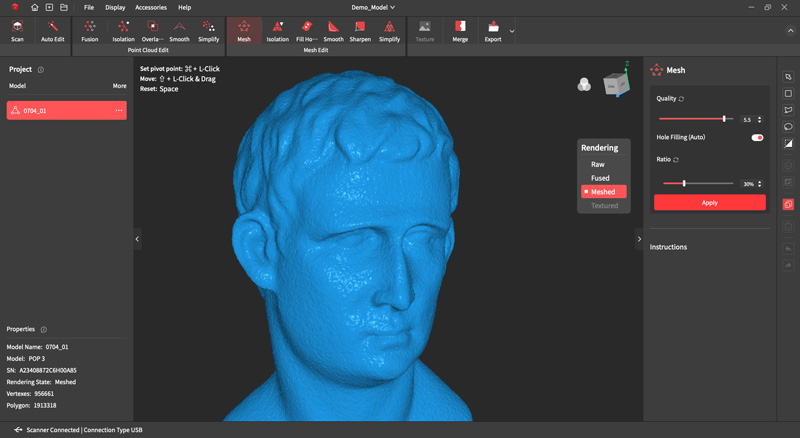The image size is (800, 438).
Task: Click back arrow in status bar
Action: coord(18,430)
